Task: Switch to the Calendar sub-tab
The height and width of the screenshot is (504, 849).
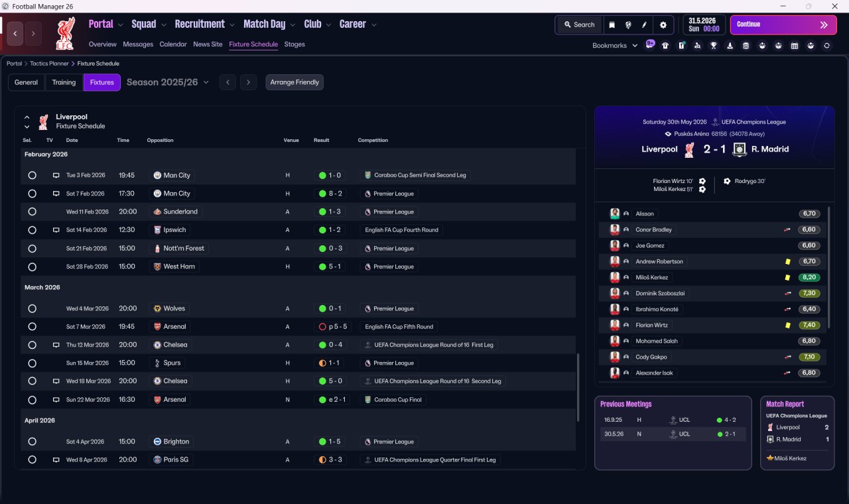Action: click(173, 44)
